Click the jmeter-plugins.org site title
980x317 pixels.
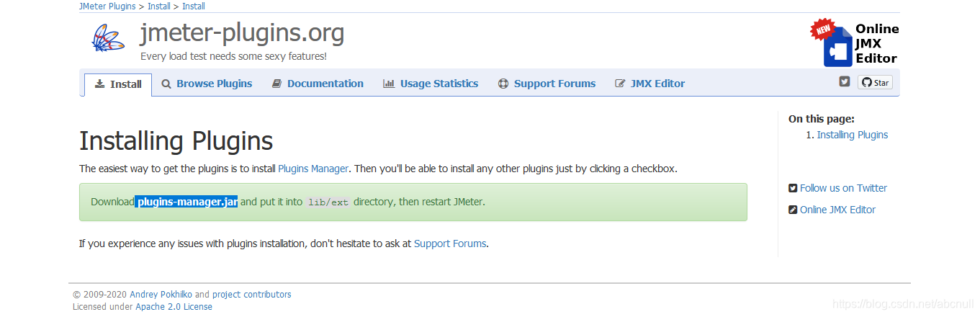(x=242, y=33)
